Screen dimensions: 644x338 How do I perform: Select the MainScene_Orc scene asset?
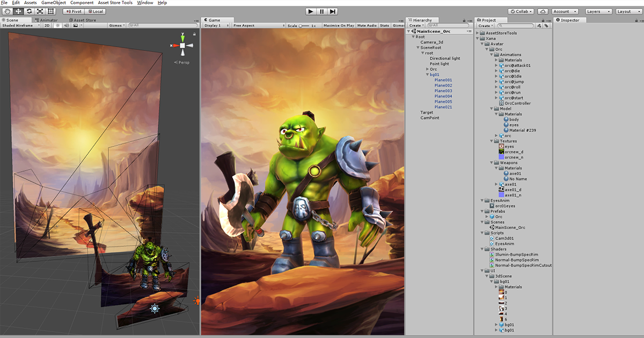coord(507,227)
